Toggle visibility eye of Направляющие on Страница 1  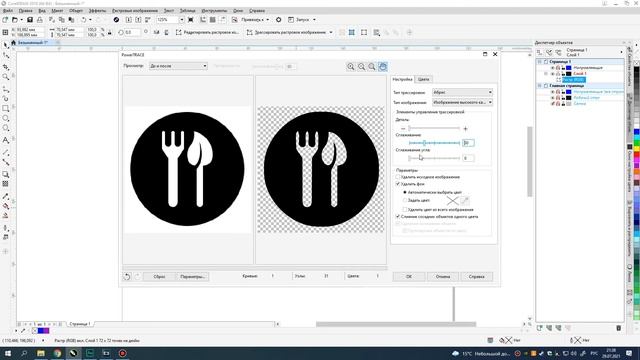pos(553,68)
